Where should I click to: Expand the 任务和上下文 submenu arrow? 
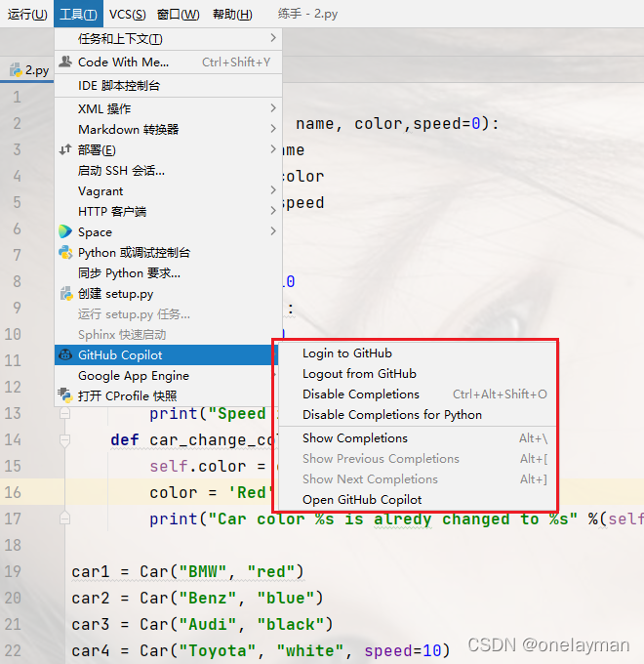click(x=273, y=38)
